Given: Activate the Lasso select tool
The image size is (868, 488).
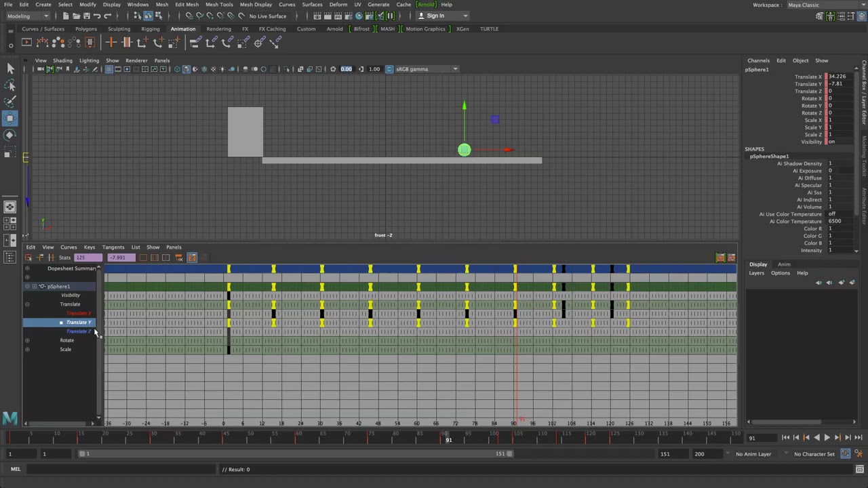Looking at the screenshot, I should coord(10,85).
